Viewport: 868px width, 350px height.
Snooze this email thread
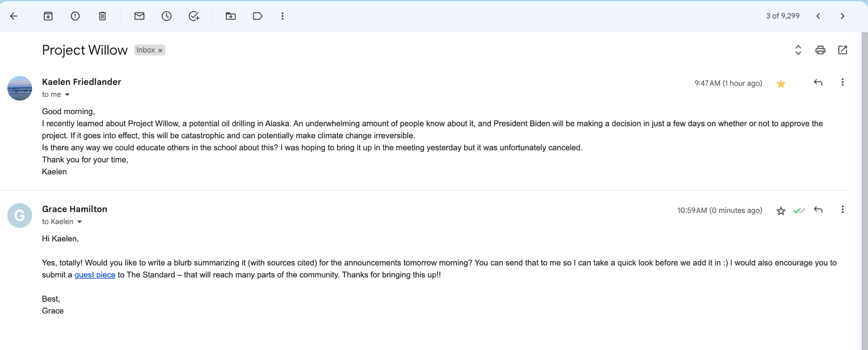pos(167,16)
